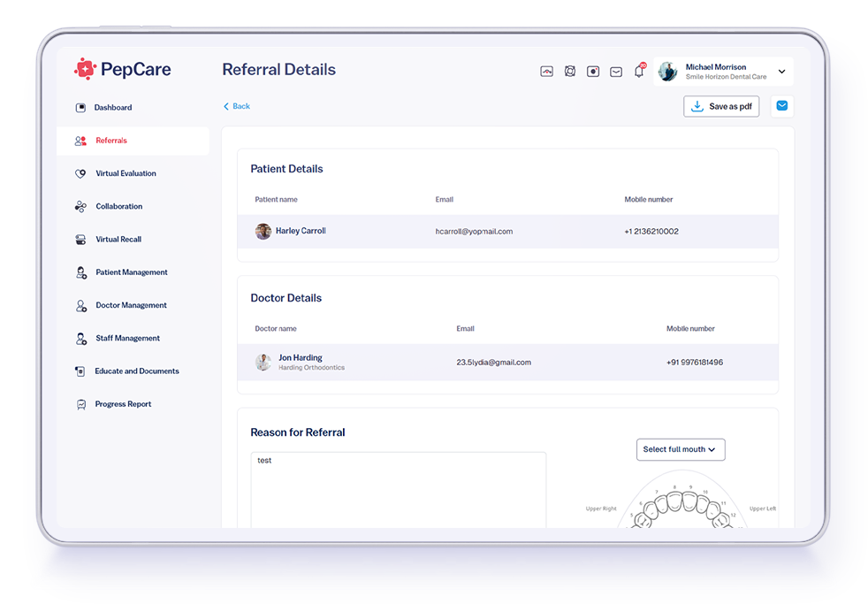The image size is (868, 604).
Task: Click the email 23.5lydia@gmail.com
Action: [x=494, y=362]
